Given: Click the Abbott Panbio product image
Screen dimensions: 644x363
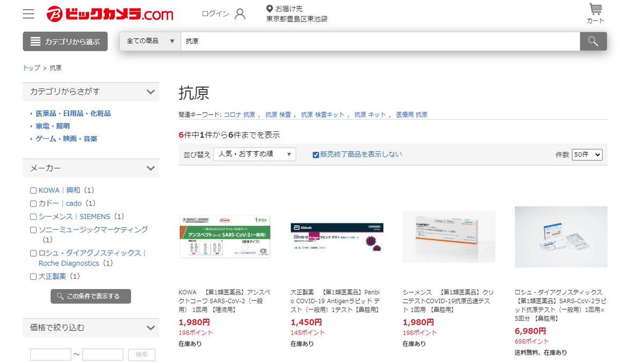Looking at the screenshot, I should [337, 236].
